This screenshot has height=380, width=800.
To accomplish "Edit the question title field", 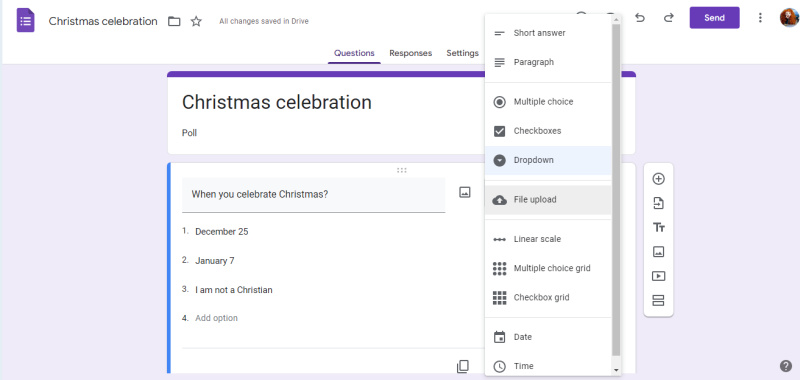I will (x=313, y=195).
